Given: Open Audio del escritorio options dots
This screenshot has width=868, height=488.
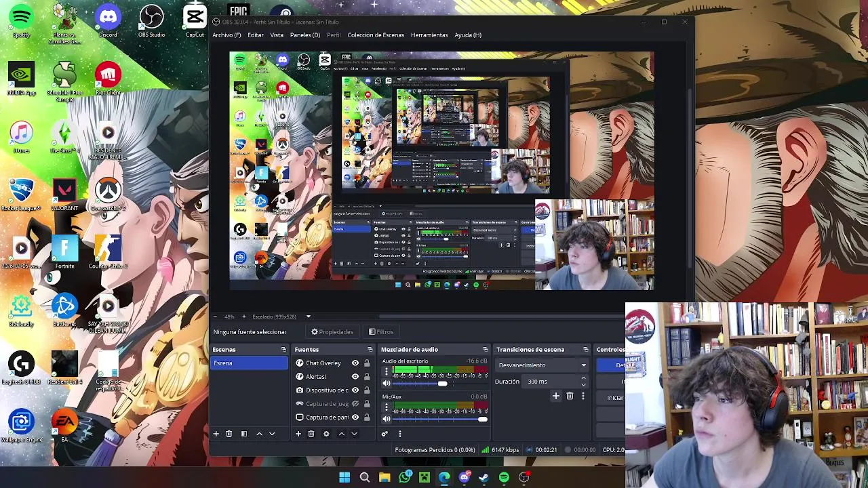Looking at the screenshot, I should pos(387,372).
